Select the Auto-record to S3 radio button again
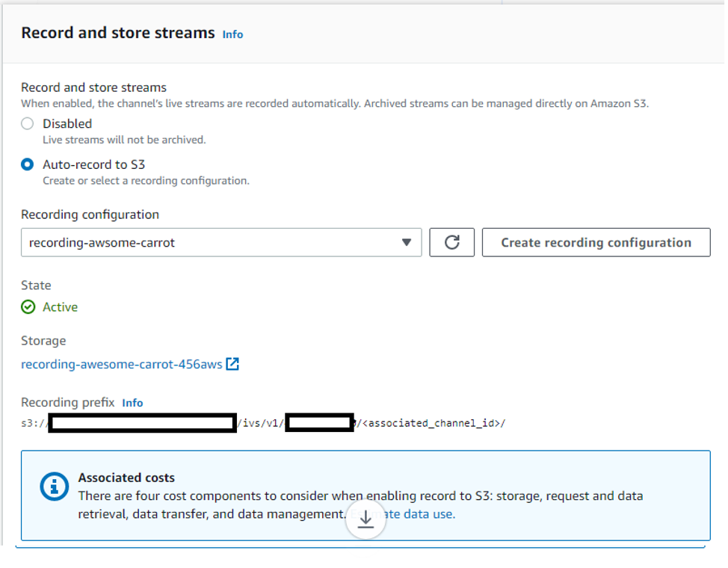This screenshot has height=568, width=728. 27,164
